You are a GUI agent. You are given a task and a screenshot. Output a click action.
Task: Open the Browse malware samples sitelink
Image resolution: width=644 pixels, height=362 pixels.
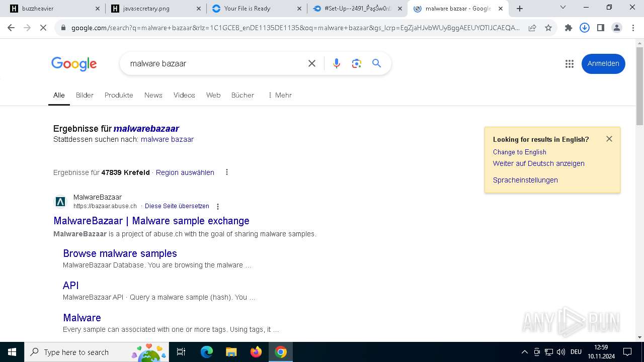tap(120, 253)
